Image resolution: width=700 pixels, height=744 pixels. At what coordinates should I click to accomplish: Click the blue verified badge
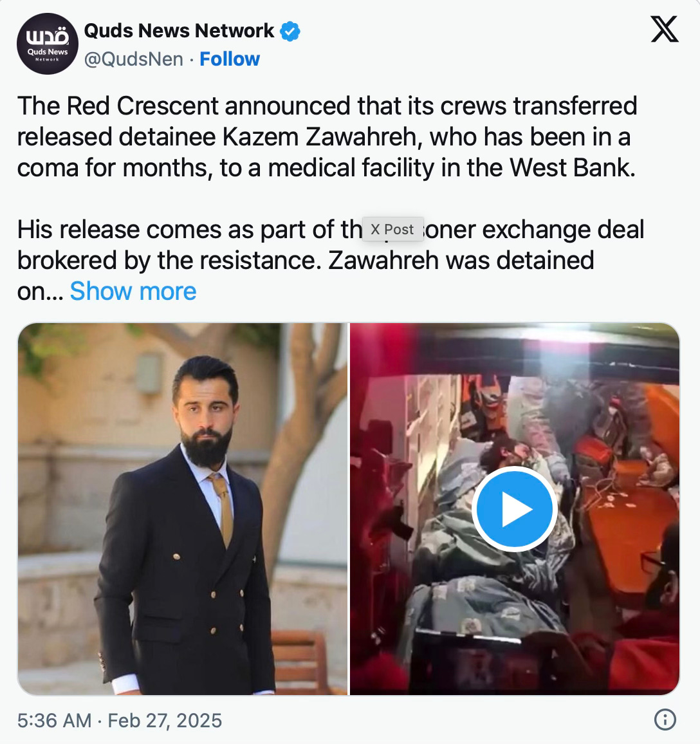click(290, 32)
